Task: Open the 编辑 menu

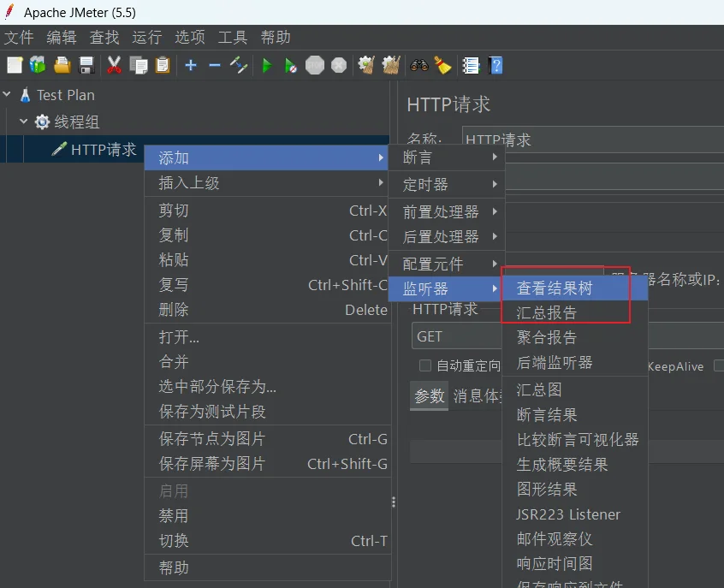Action: pyautogui.click(x=62, y=37)
